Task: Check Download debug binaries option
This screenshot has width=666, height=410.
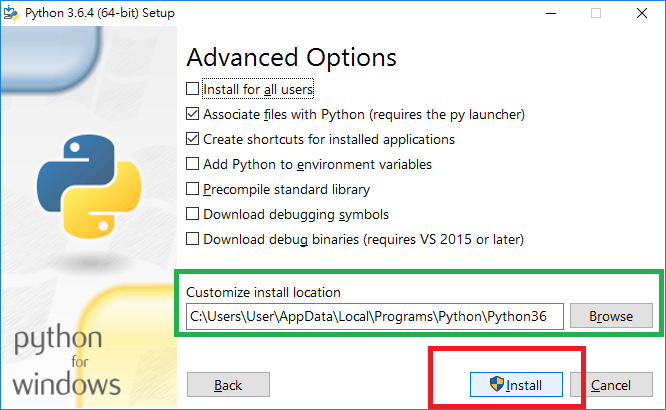Action: (192, 239)
